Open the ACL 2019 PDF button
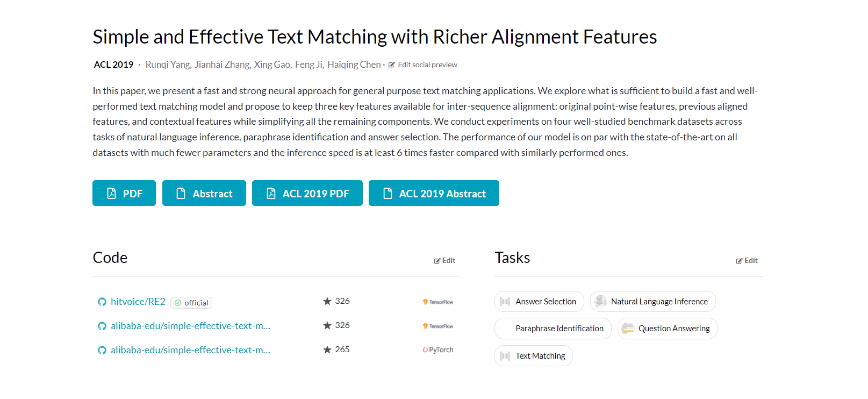This screenshot has width=868, height=399. [307, 194]
